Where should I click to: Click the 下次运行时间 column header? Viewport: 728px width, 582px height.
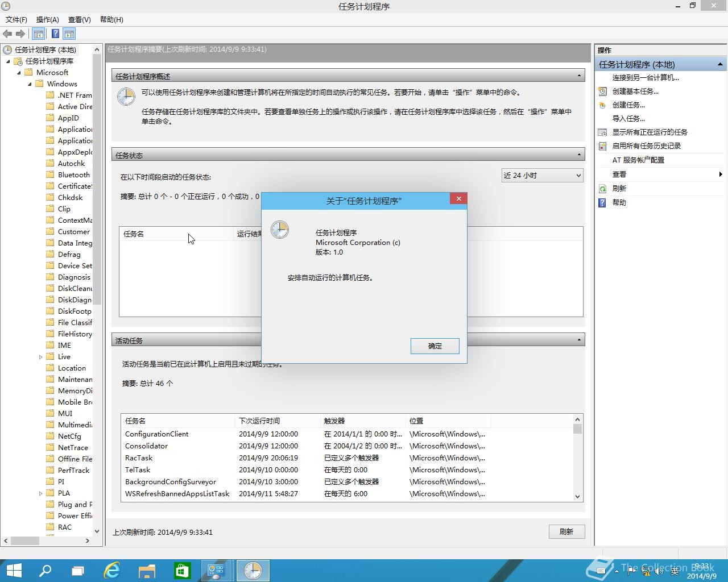278,421
